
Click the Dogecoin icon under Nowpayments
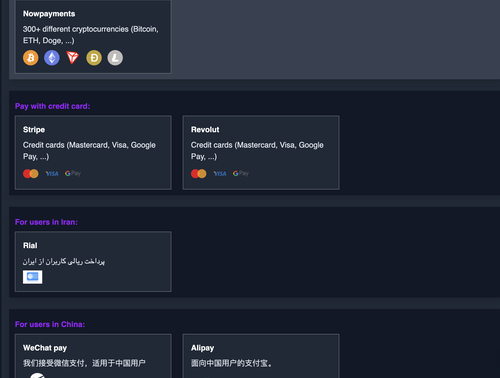point(94,58)
